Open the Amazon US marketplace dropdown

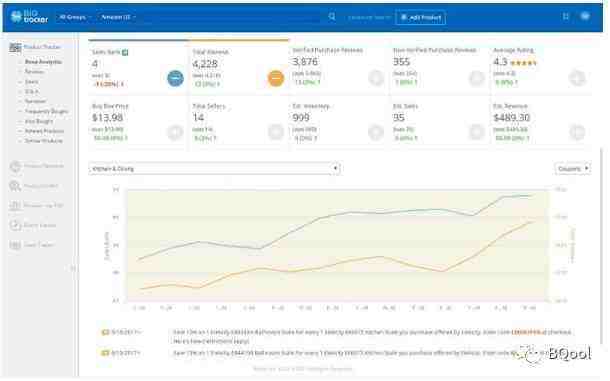(118, 18)
